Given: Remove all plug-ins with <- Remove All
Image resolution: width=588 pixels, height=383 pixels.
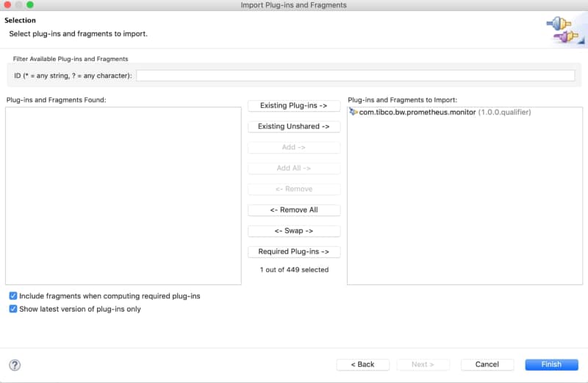Looking at the screenshot, I should 294,210.
